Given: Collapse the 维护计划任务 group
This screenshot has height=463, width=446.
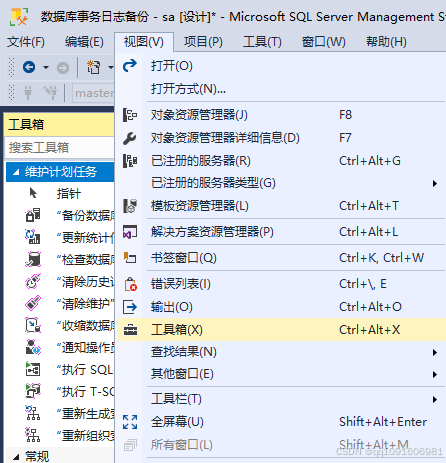Looking at the screenshot, I should (16, 172).
